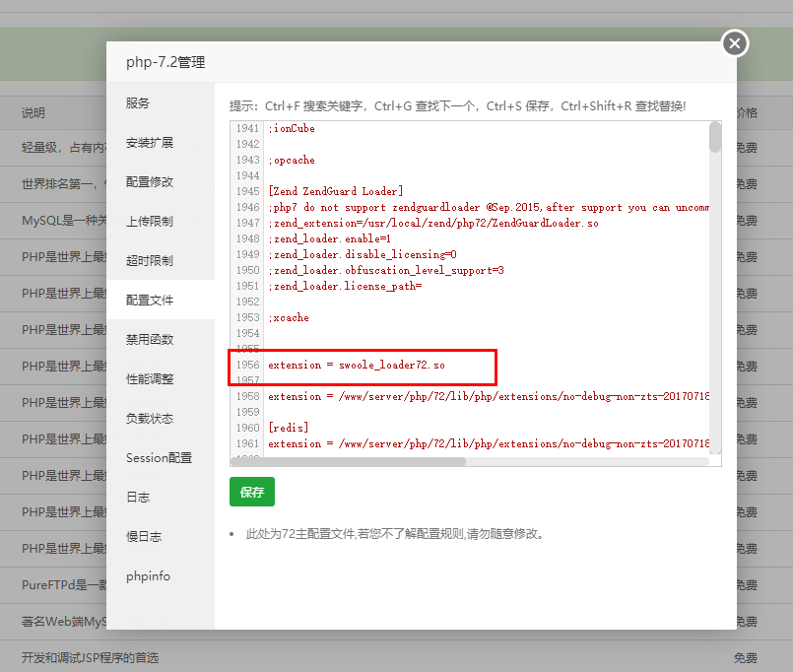This screenshot has width=793, height=672.
Task: Select the 配置文件 tab
Action: [x=150, y=301]
